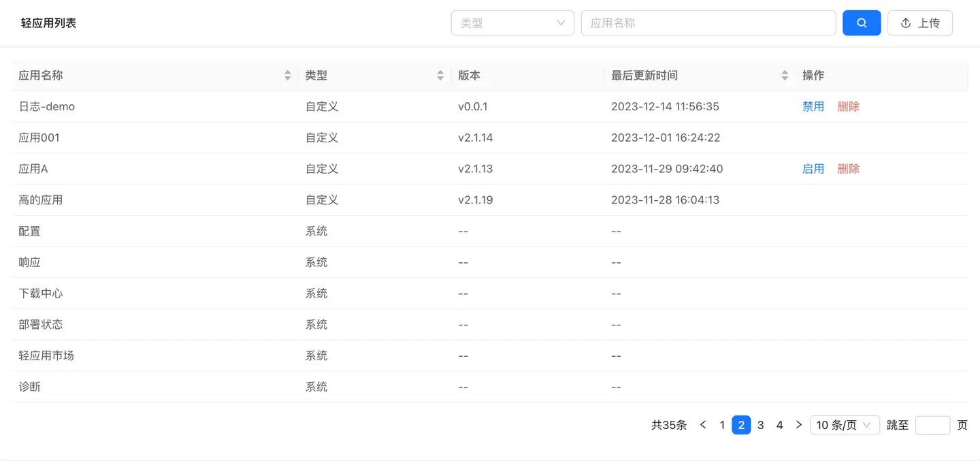Jump to page 3
Screen dimensions: 980x461
pyautogui.click(x=761, y=425)
